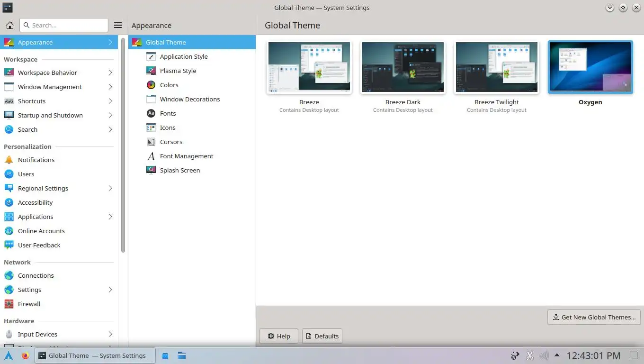This screenshot has height=364, width=644.
Task: Click the Search input field
Action: [x=64, y=25]
